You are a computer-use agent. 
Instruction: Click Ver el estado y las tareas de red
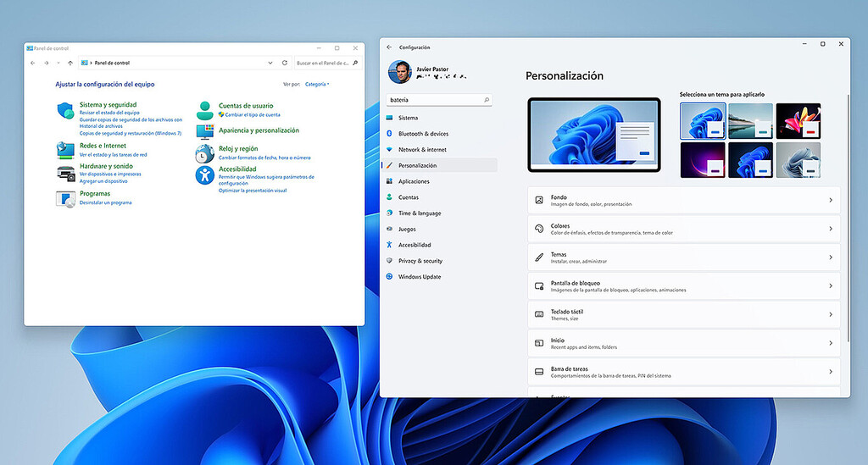click(114, 155)
